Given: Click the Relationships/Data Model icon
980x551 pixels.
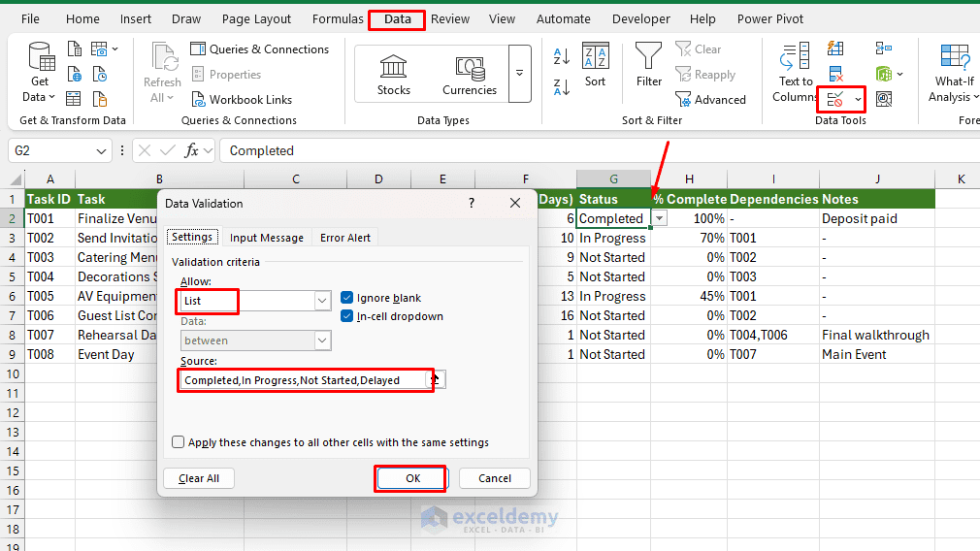Looking at the screenshot, I should click(884, 75).
